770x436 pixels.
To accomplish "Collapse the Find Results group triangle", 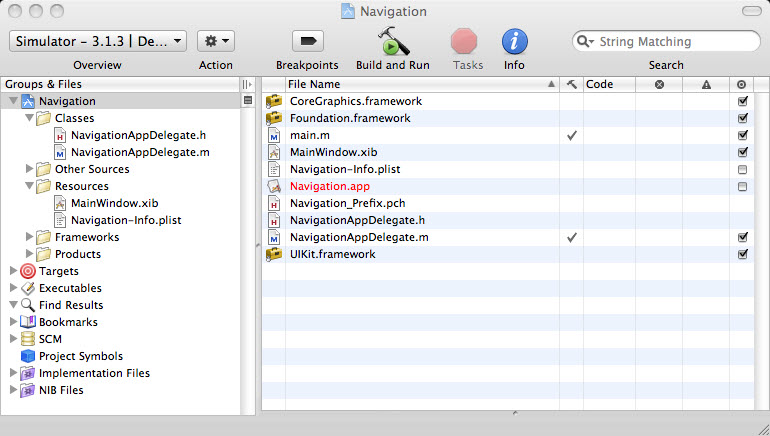I will click(13, 304).
